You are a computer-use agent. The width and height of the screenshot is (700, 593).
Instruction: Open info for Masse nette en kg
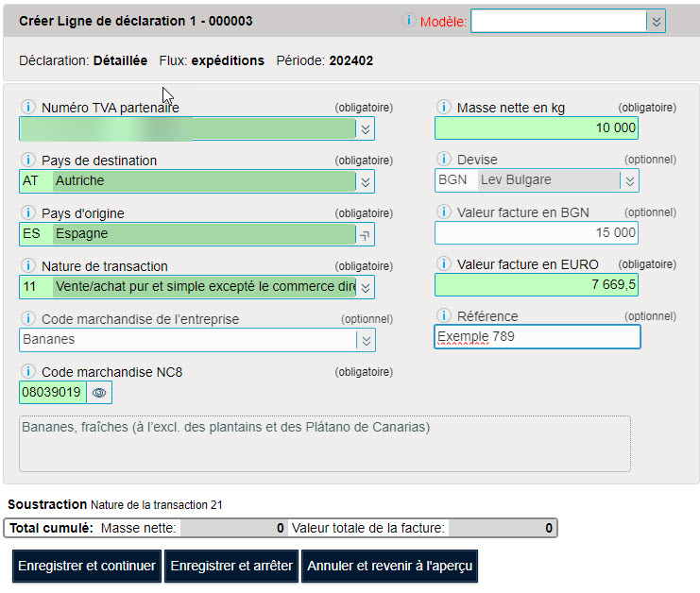(444, 107)
